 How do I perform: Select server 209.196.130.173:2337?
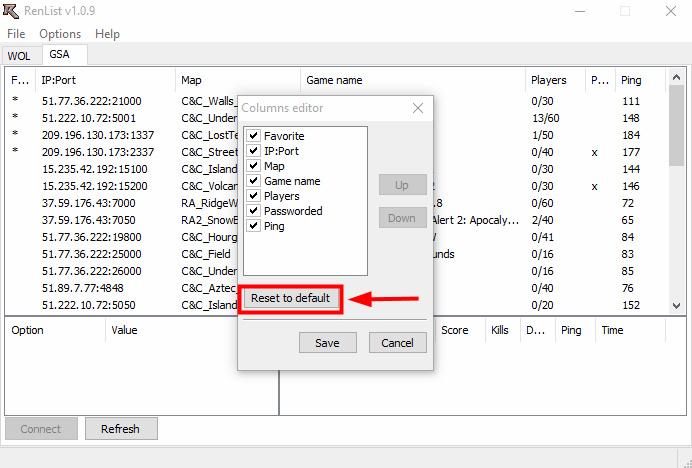(x=98, y=152)
